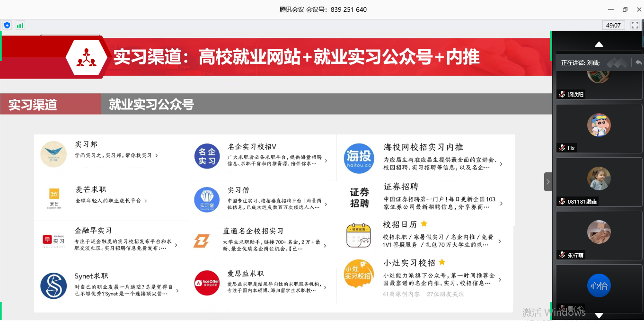Click 钢铁阳's muted microphone icon
This screenshot has width=644, height=321.
point(562,95)
